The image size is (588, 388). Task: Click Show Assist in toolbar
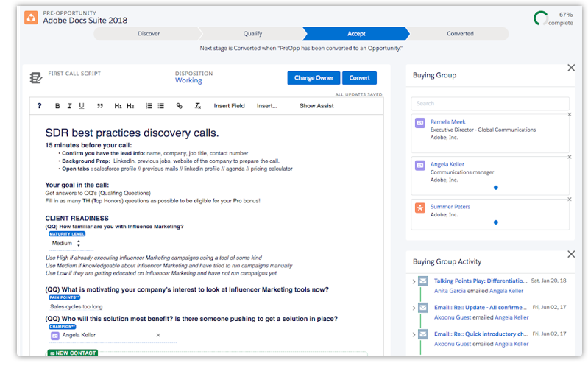click(316, 106)
